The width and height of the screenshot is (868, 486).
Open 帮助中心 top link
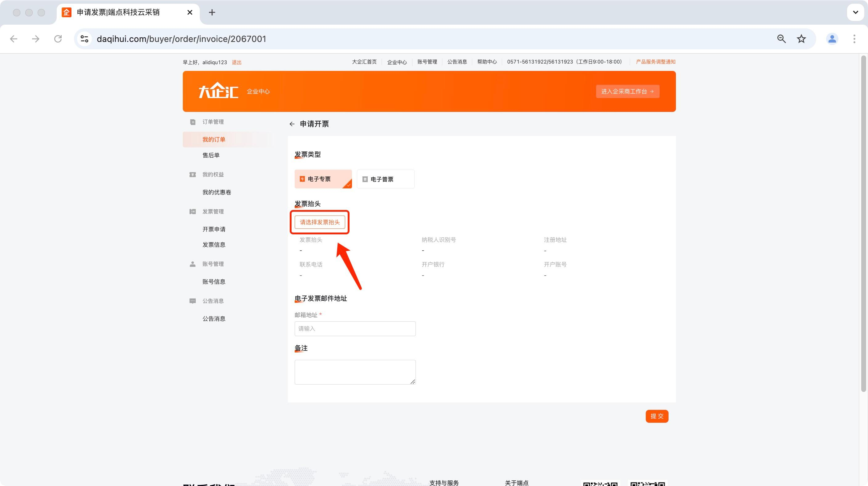pyautogui.click(x=487, y=62)
